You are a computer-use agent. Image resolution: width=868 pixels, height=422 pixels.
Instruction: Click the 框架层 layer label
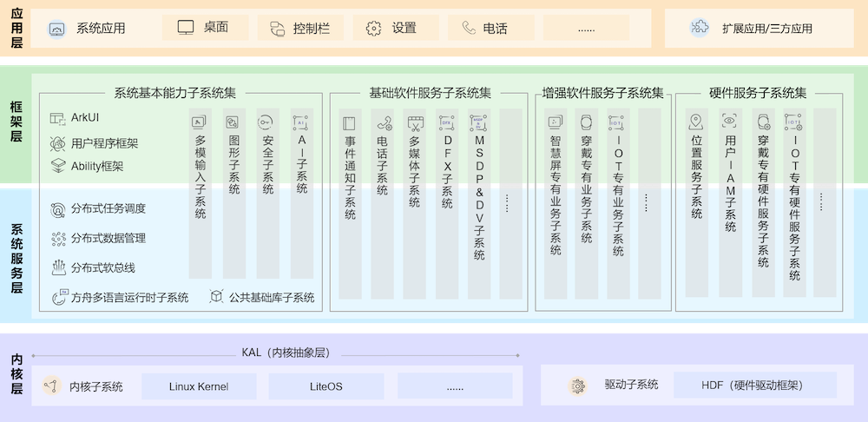coord(17,122)
